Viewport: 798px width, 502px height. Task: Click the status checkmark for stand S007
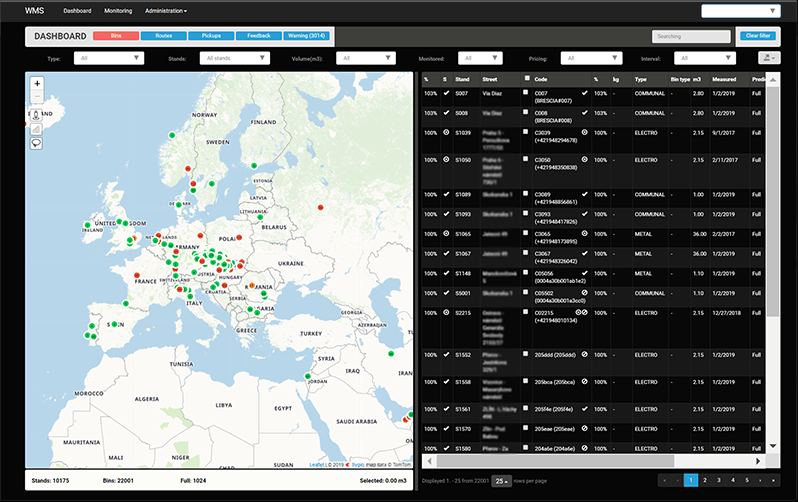point(446,93)
